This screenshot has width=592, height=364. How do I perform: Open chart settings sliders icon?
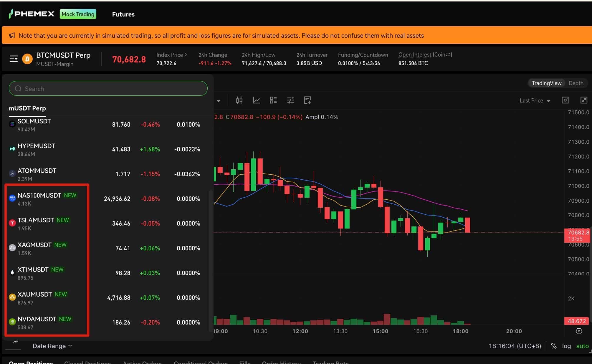290,100
